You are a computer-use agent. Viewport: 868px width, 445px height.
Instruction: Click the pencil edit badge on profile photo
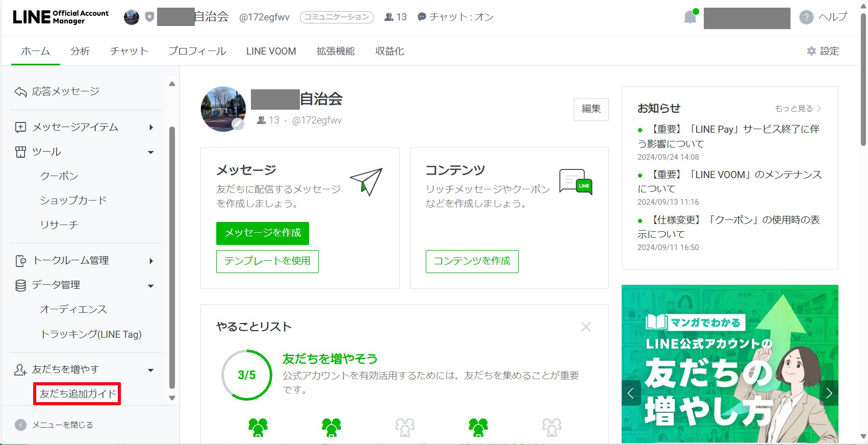pyautogui.click(x=238, y=123)
